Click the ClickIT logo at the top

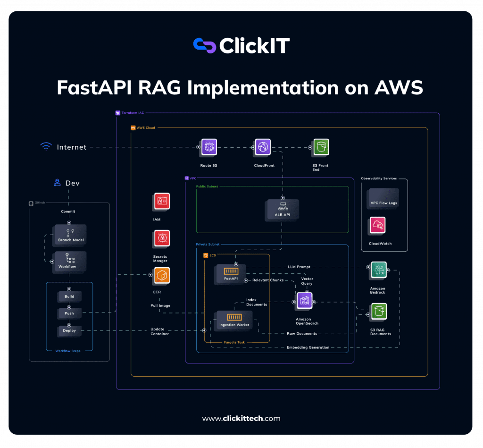[x=241, y=45]
